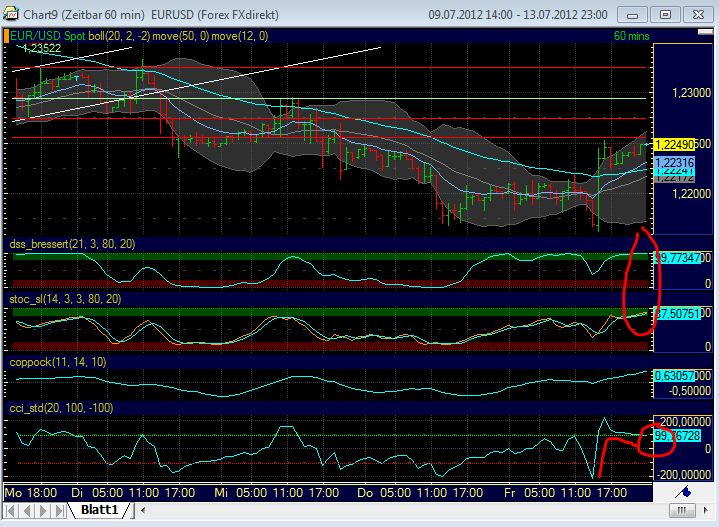Image resolution: width=719 pixels, height=527 pixels.
Task: Go to first sheet with tab navigation arrow
Action: (x=11, y=510)
